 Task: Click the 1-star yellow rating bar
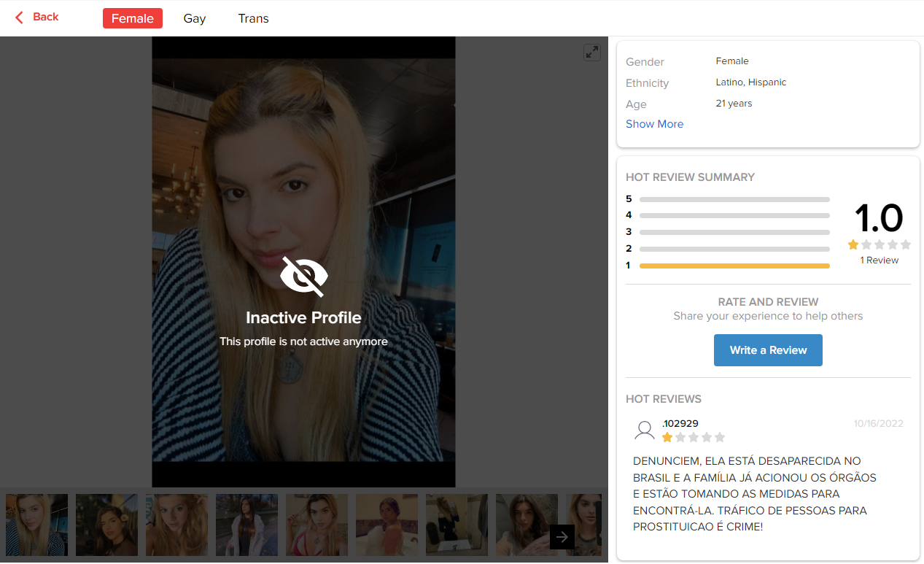(734, 266)
